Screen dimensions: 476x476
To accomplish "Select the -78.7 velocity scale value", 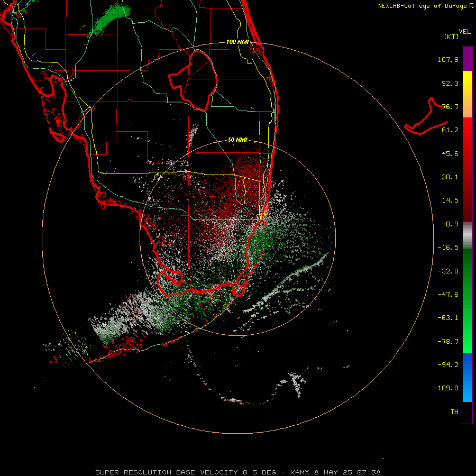I will click(x=448, y=342).
